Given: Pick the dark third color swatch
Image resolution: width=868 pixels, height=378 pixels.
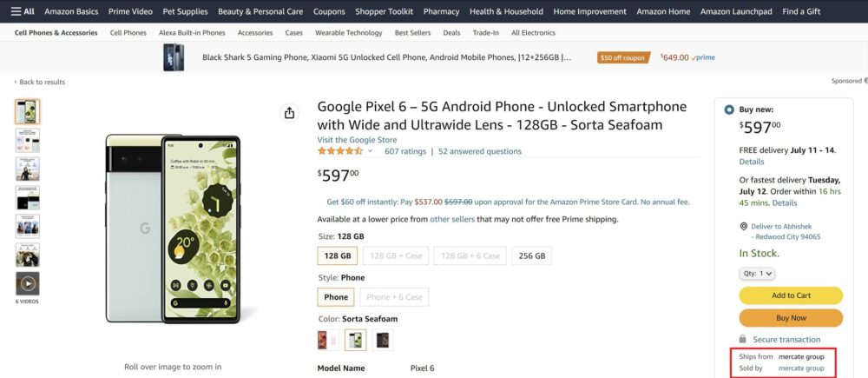Looking at the screenshot, I should [383, 339].
